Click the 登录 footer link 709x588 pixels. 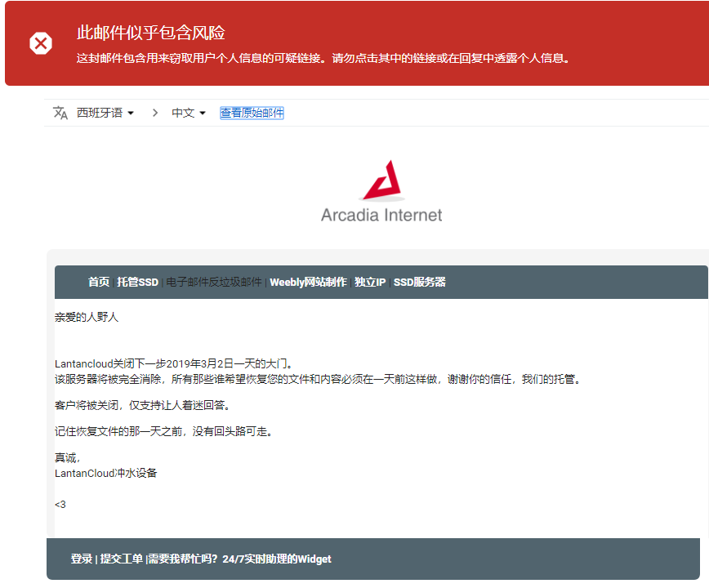[x=82, y=559]
